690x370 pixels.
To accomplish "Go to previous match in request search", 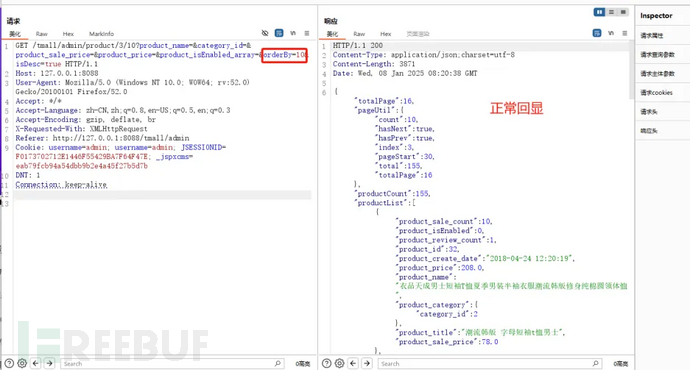I will pos(36,363).
